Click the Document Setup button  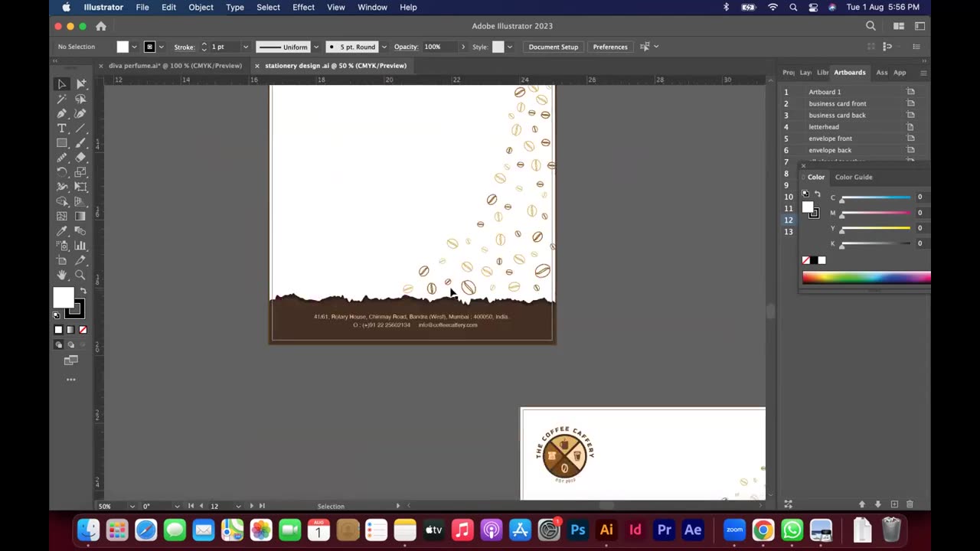tap(553, 47)
